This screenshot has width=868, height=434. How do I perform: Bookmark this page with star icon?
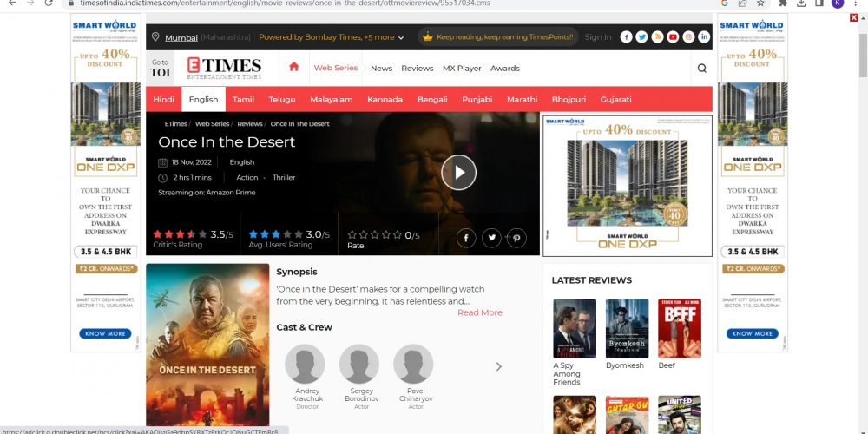[760, 3]
